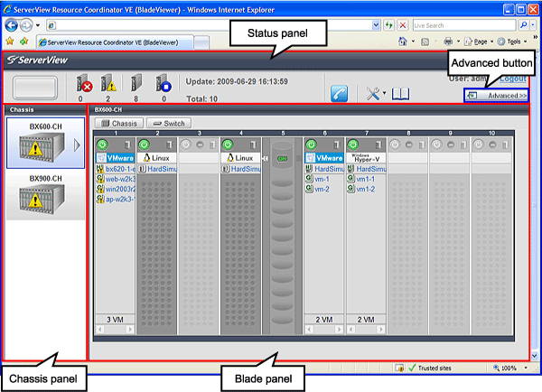Click the server icon on blade 6

point(337,145)
